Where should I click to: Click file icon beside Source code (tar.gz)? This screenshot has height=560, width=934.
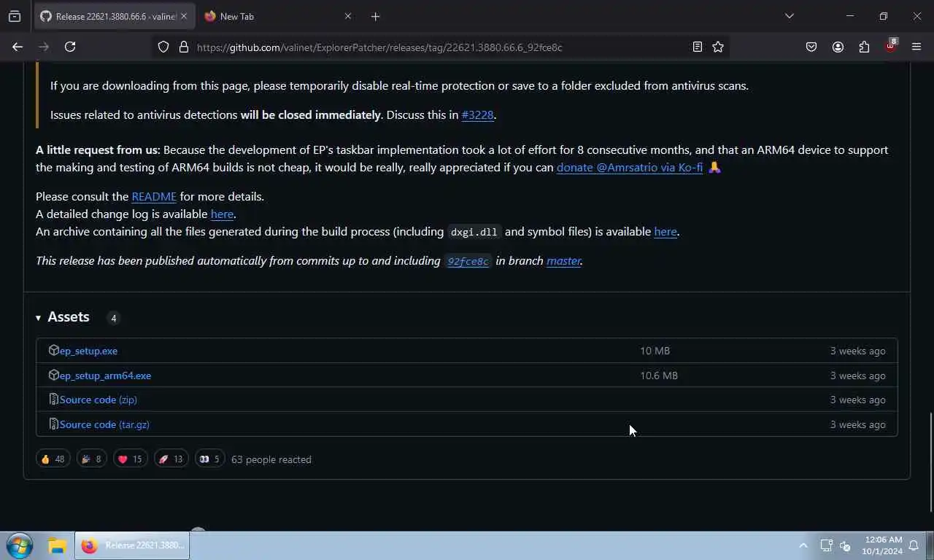[x=53, y=424]
